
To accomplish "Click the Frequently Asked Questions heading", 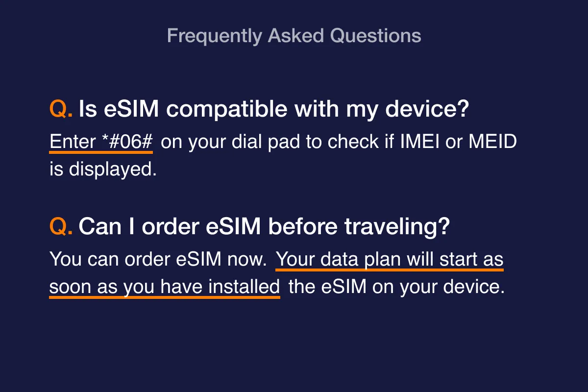I will (x=294, y=36).
